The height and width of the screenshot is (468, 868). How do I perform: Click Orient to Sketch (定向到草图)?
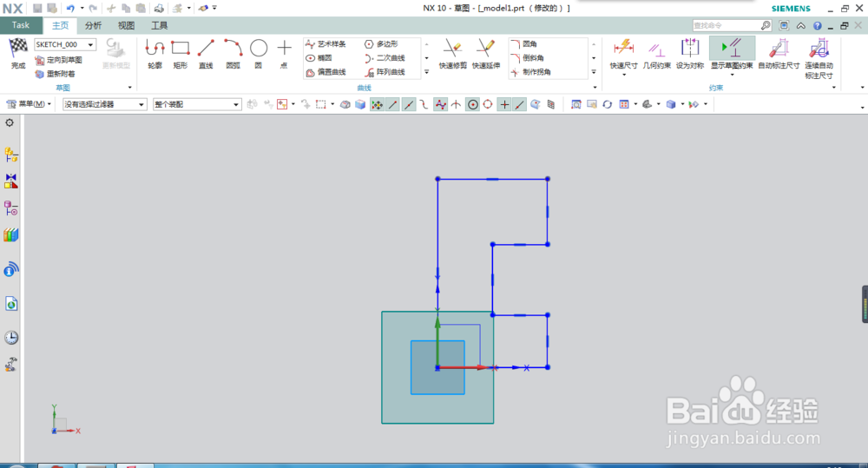[x=59, y=60]
